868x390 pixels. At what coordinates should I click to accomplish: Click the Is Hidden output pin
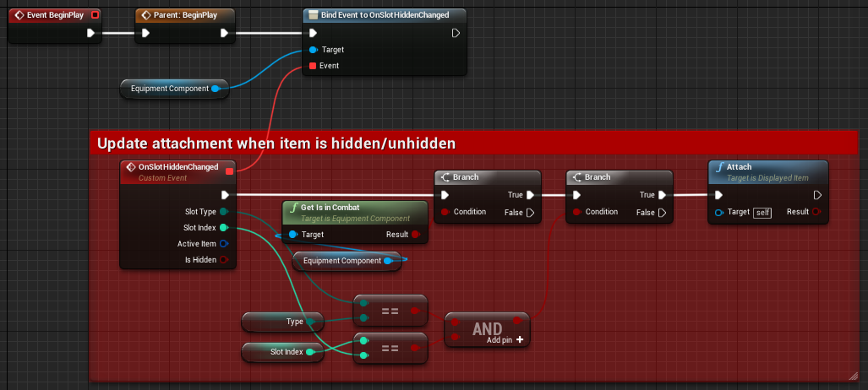coord(224,260)
